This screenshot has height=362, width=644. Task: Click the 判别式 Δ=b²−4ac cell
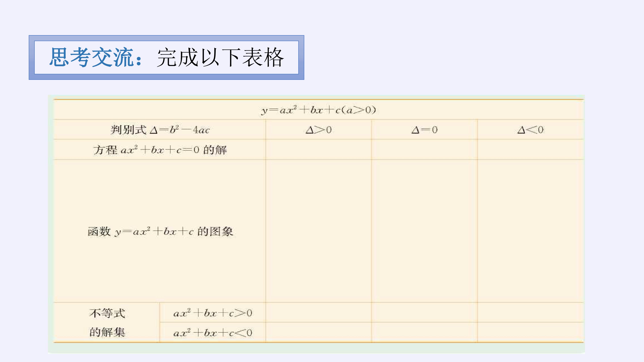(160, 130)
